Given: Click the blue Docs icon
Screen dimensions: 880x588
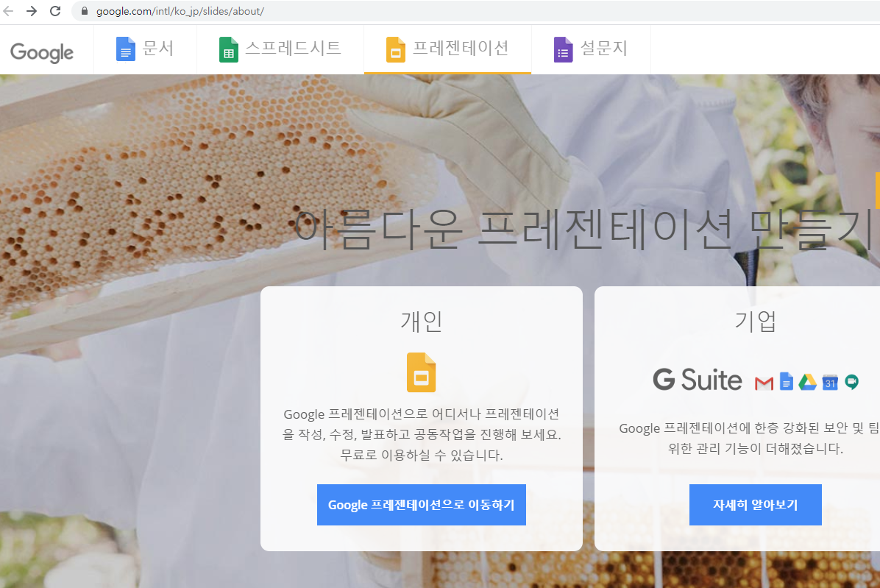Looking at the screenshot, I should pyautogui.click(x=126, y=49).
